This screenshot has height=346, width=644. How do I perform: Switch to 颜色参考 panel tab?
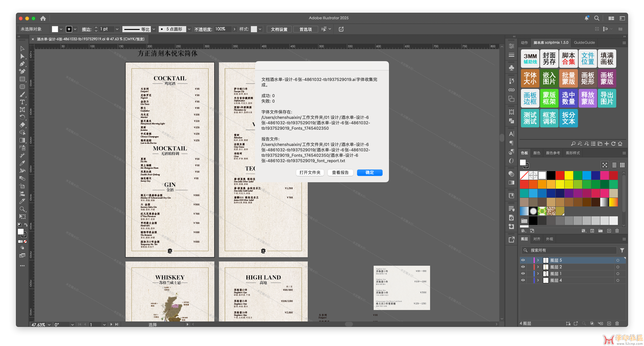pyautogui.click(x=553, y=153)
